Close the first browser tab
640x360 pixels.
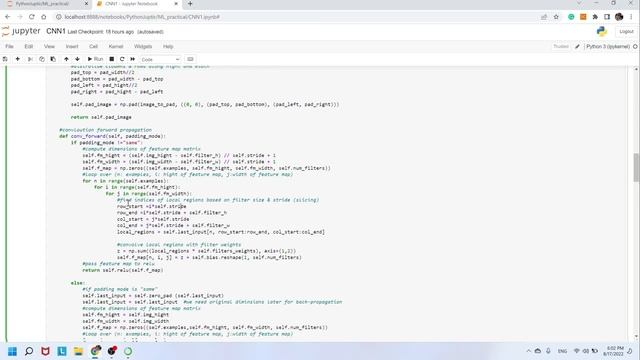coord(86,4)
